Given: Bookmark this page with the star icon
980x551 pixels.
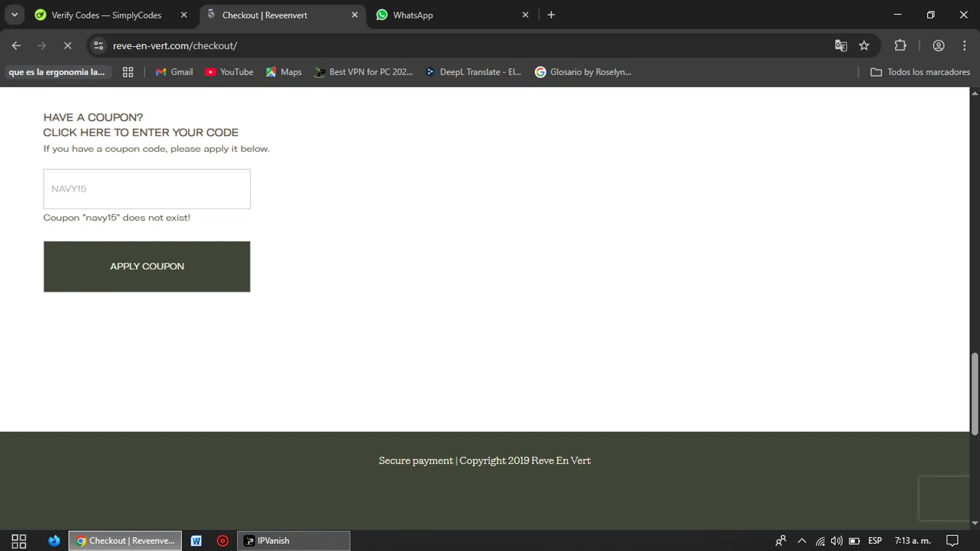Looking at the screenshot, I should (x=864, y=46).
